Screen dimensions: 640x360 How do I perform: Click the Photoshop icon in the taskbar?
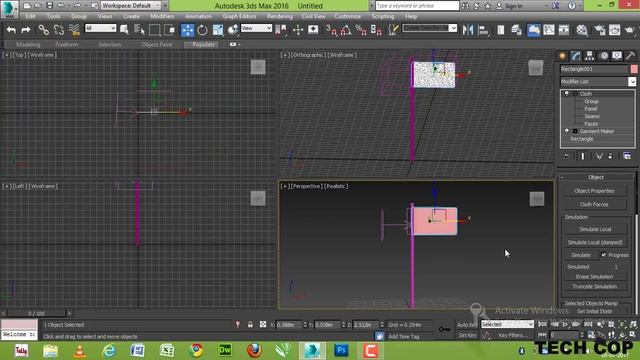(341, 350)
